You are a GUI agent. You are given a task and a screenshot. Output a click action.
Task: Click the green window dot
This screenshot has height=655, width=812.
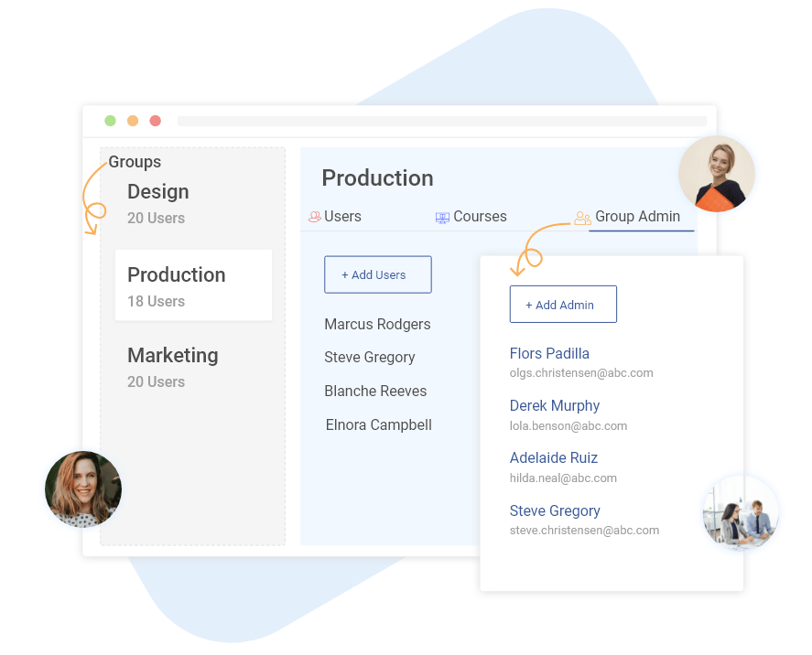pyautogui.click(x=110, y=121)
